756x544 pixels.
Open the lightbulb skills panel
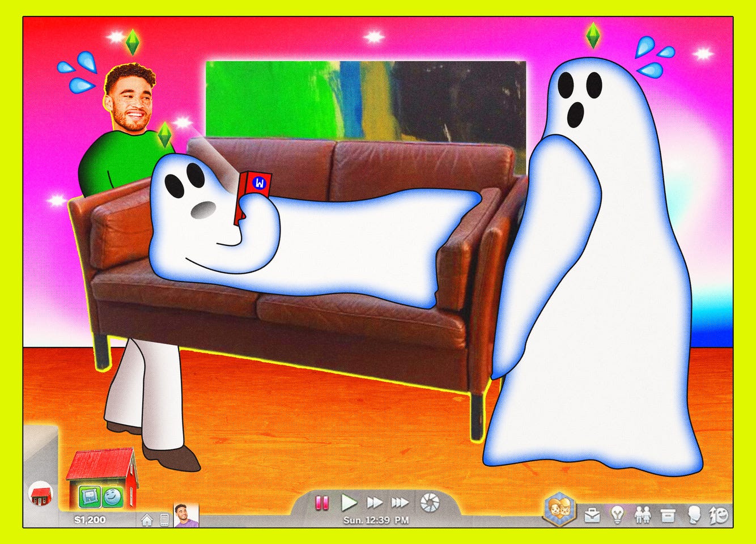[x=617, y=515]
